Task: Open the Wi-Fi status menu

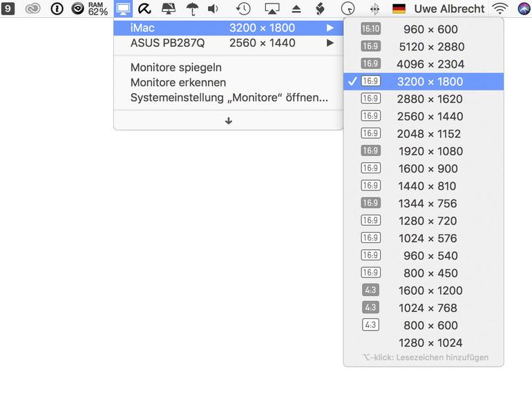Action: point(500,9)
